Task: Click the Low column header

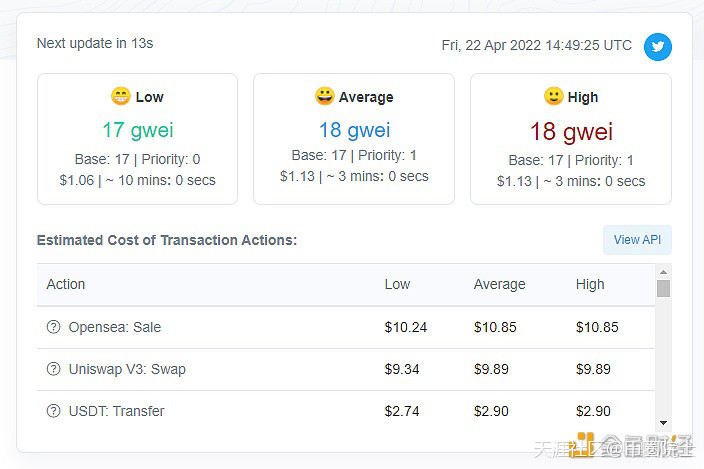Action: (397, 284)
